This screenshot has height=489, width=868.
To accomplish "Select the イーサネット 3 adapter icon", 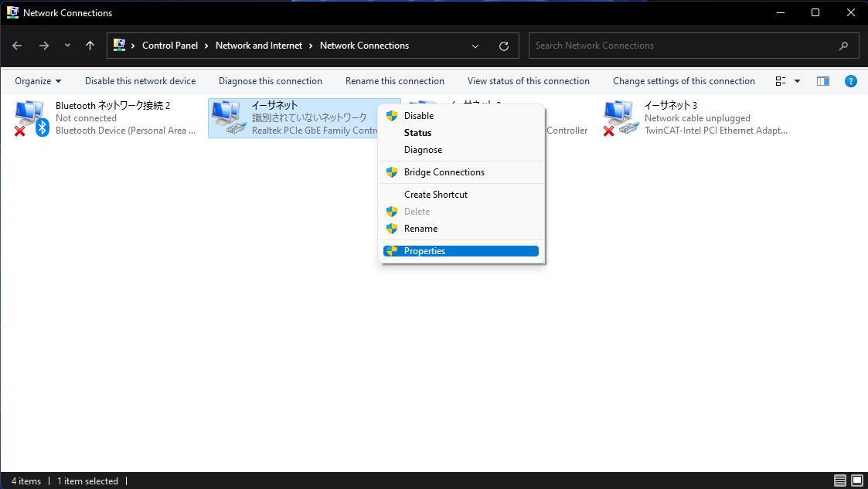I will pos(620,118).
